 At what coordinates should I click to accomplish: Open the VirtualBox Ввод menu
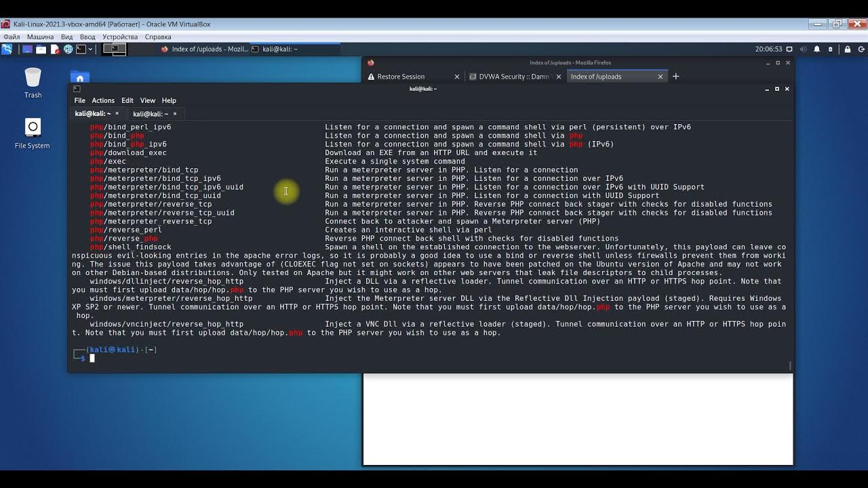[x=87, y=37]
